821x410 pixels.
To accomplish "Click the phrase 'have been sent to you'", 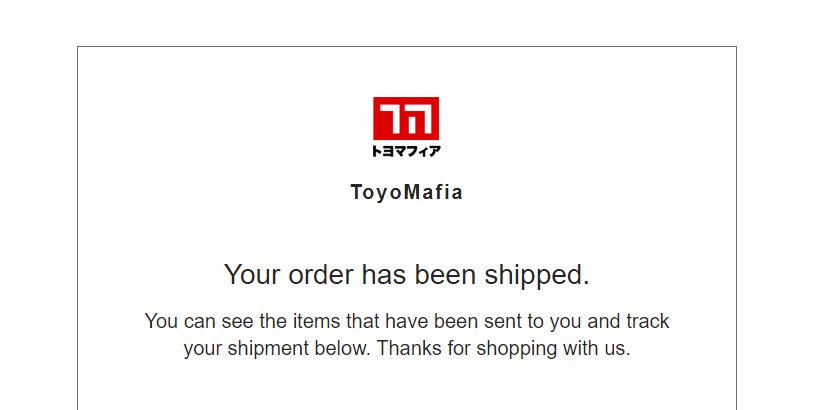I will coord(480,321).
